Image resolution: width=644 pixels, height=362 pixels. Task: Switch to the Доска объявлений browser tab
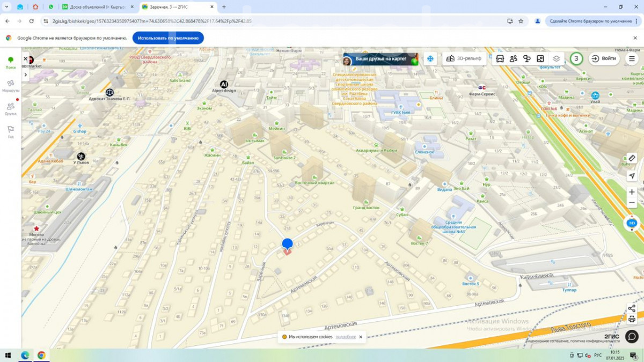point(94,7)
